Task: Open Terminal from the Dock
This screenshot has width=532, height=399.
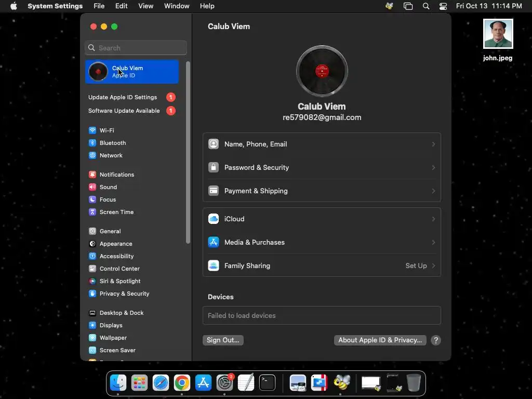Action: click(x=268, y=383)
